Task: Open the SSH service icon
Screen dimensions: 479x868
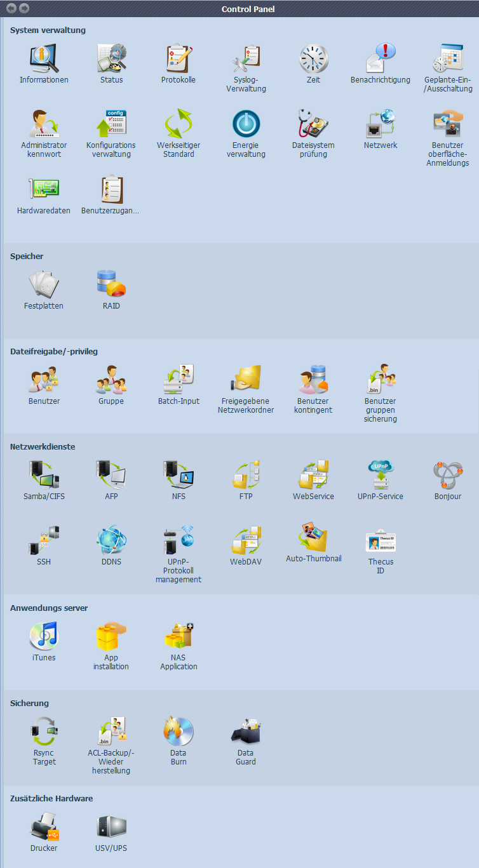Action: pyautogui.click(x=44, y=541)
